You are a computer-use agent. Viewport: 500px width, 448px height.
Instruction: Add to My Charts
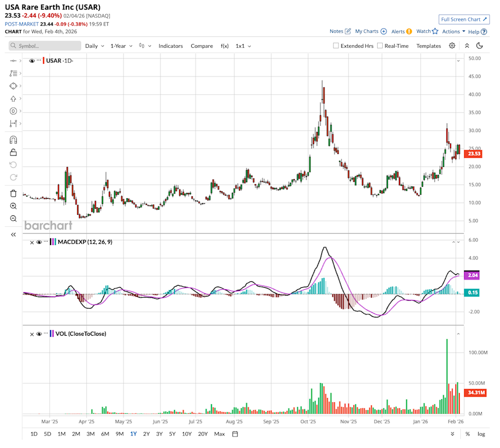371,31
